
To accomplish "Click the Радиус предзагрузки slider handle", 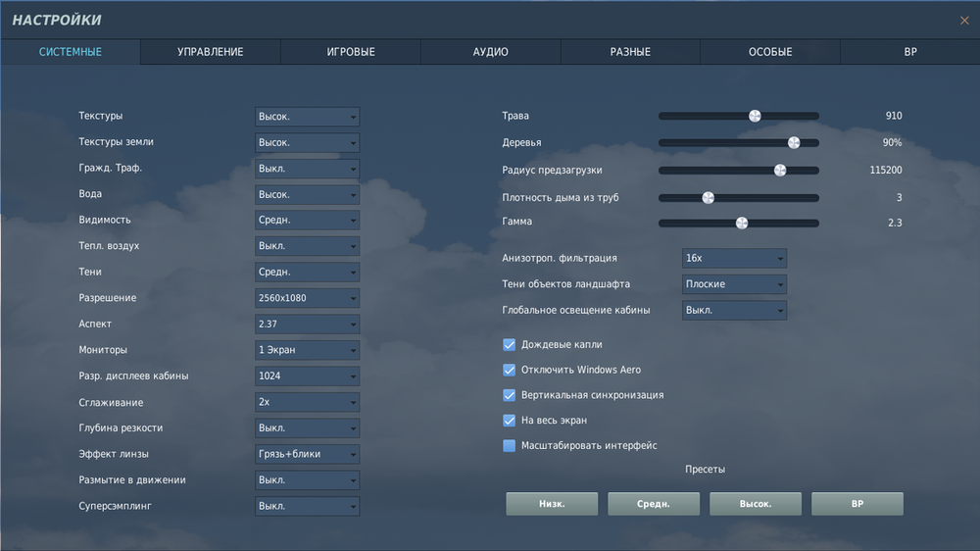I will (780, 171).
